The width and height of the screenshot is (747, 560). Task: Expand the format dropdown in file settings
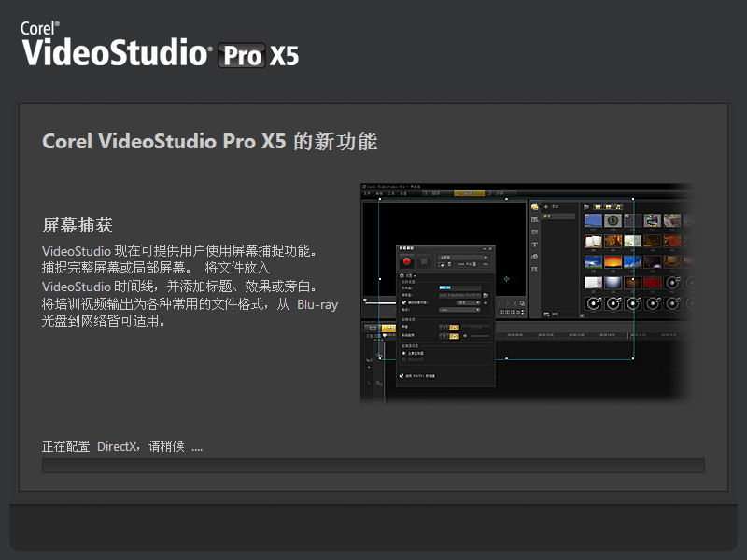click(x=459, y=310)
